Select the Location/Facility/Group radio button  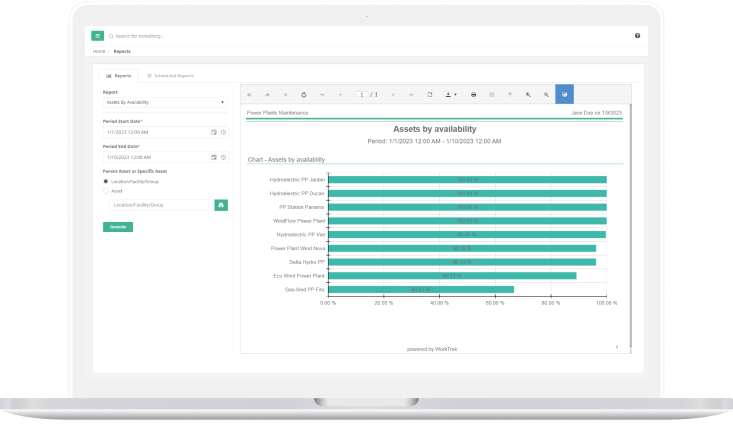click(x=107, y=181)
